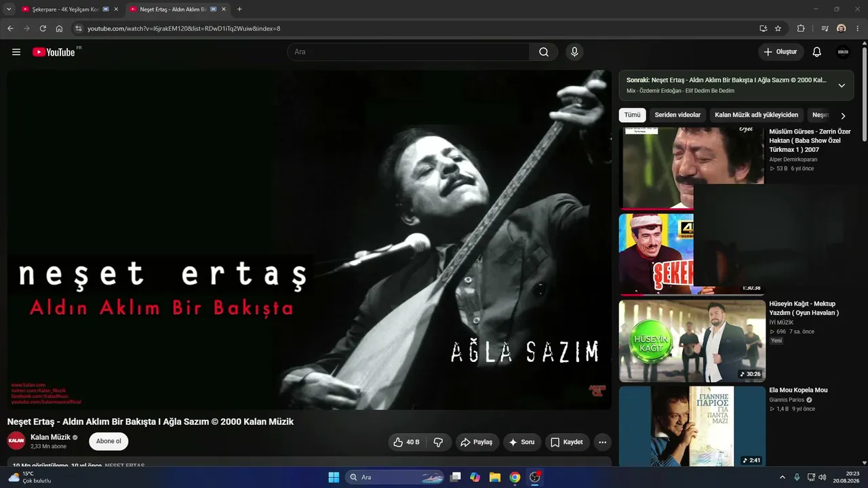Show hidden system tray icons
Screen dimensions: 868x488
pos(782,477)
